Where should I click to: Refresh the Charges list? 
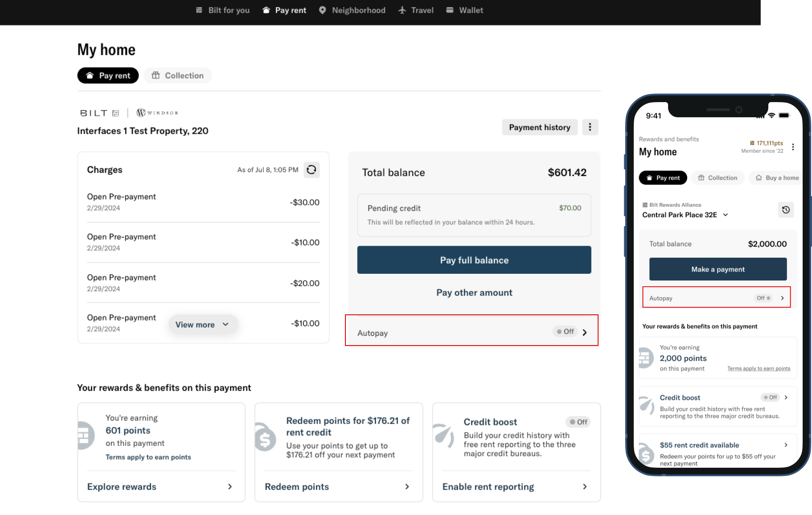pos(312,169)
